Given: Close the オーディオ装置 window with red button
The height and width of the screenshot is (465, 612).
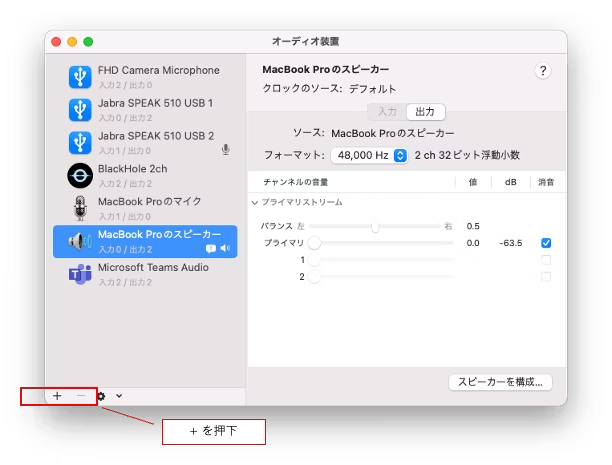Looking at the screenshot, I should 56,42.
